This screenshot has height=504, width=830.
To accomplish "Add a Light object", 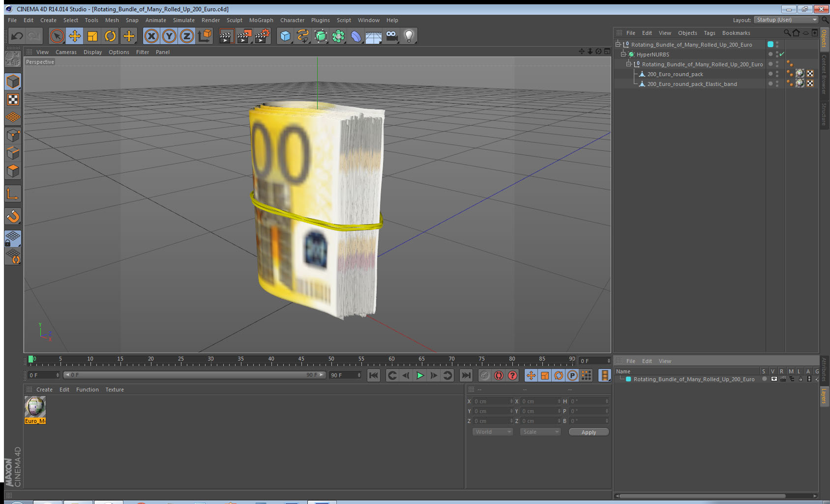I will click(x=409, y=36).
